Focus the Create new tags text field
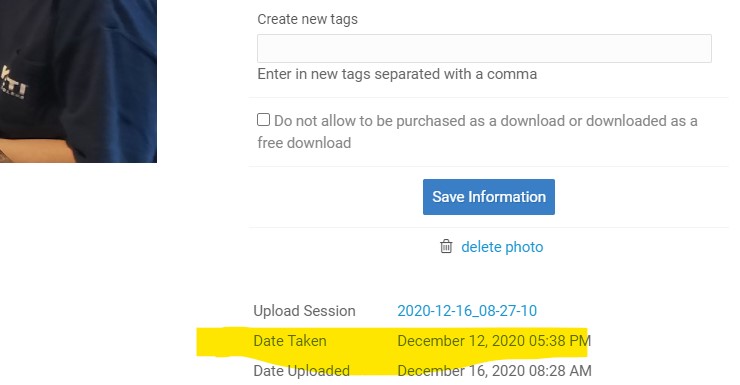The width and height of the screenshot is (740, 385). pos(484,48)
